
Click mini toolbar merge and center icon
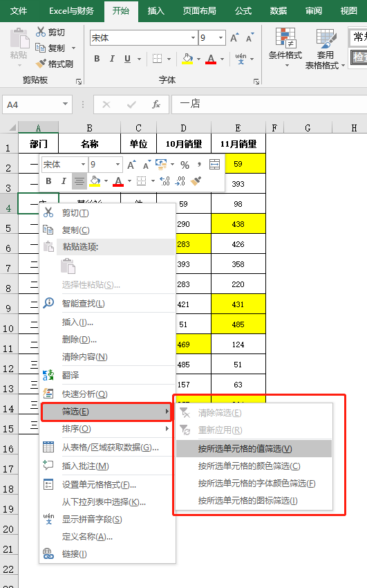coord(214,164)
